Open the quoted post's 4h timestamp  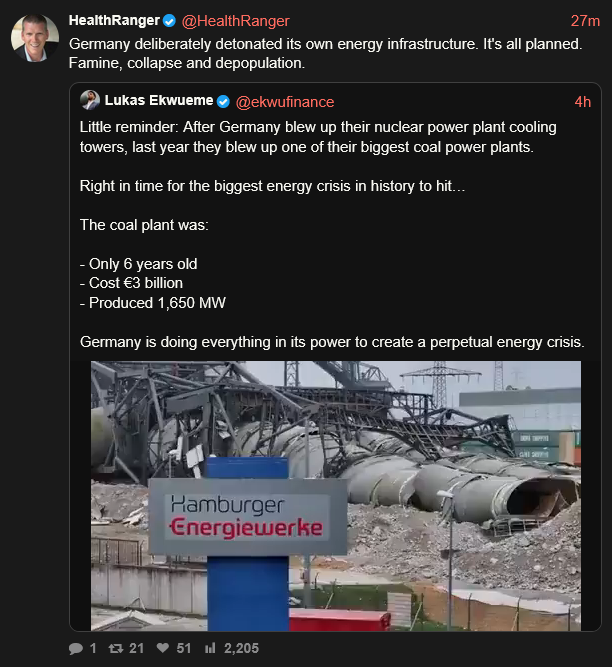(582, 102)
